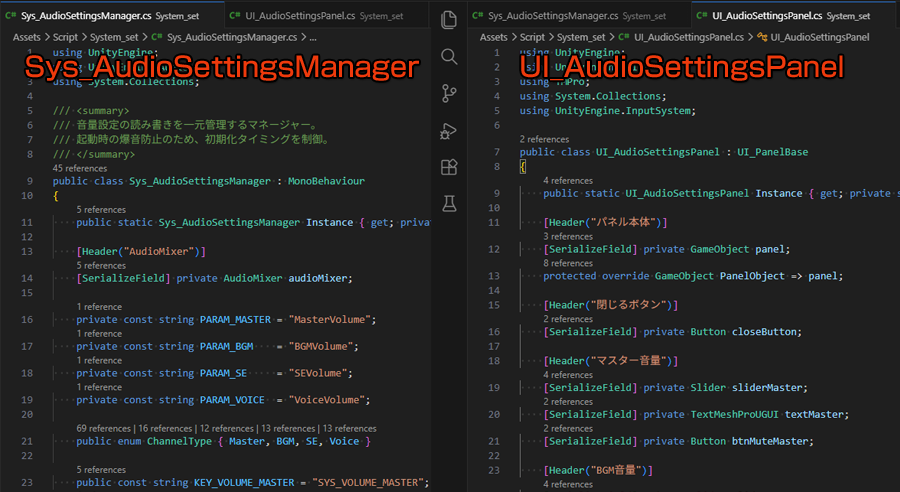This screenshot has height=492, width=900.
Task: Open the Testing flask icon view
Action: click(449, 203)
